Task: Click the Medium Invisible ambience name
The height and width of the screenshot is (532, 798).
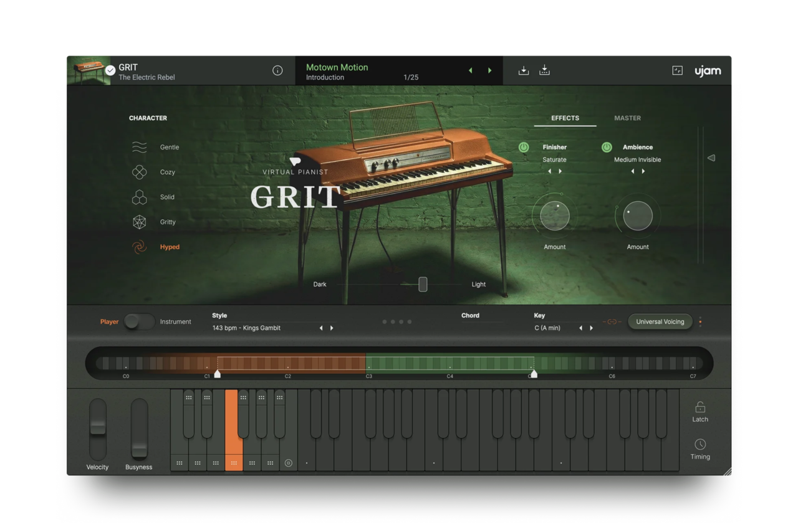Action: click(x=638, y=159)
